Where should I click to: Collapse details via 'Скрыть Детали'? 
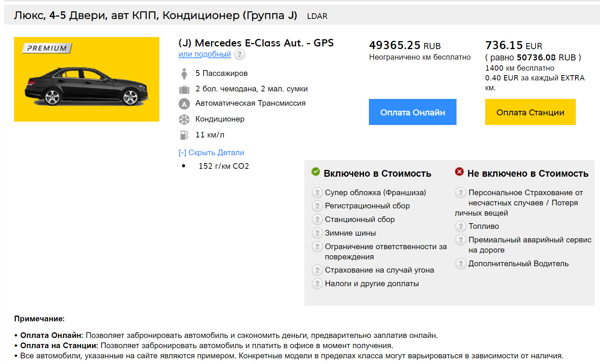[211, 153]
